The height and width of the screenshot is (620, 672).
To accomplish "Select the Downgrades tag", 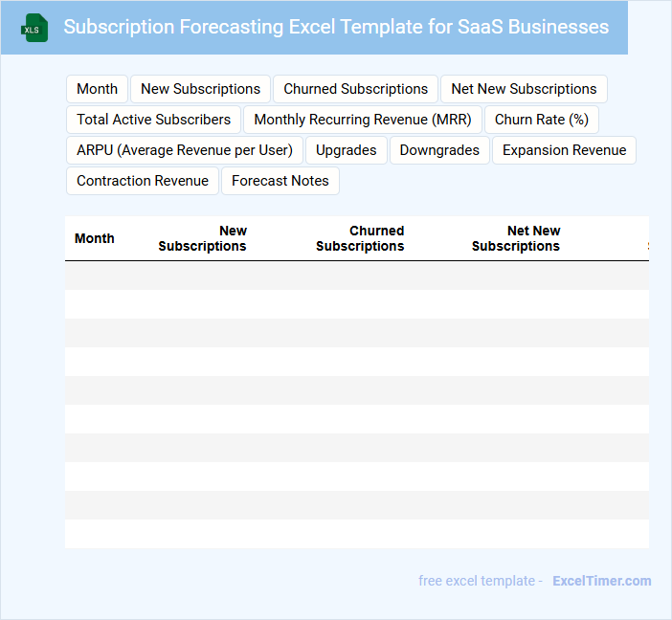I will 439,150.
